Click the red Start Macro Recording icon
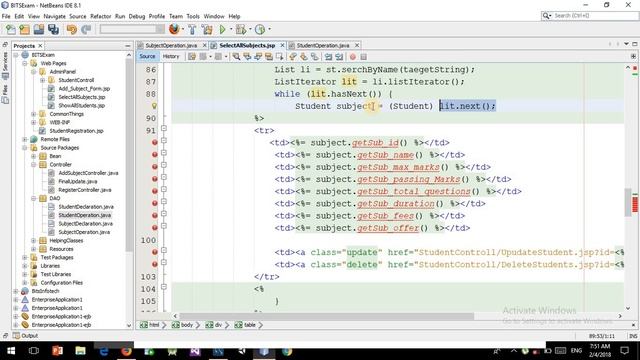The height and width of the screenshot is (360, 640). coord(353,57)
